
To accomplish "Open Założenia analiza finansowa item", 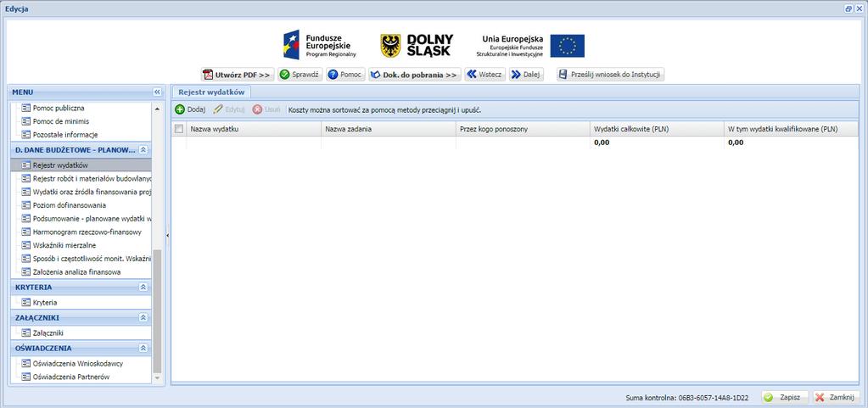I will 71,271.
